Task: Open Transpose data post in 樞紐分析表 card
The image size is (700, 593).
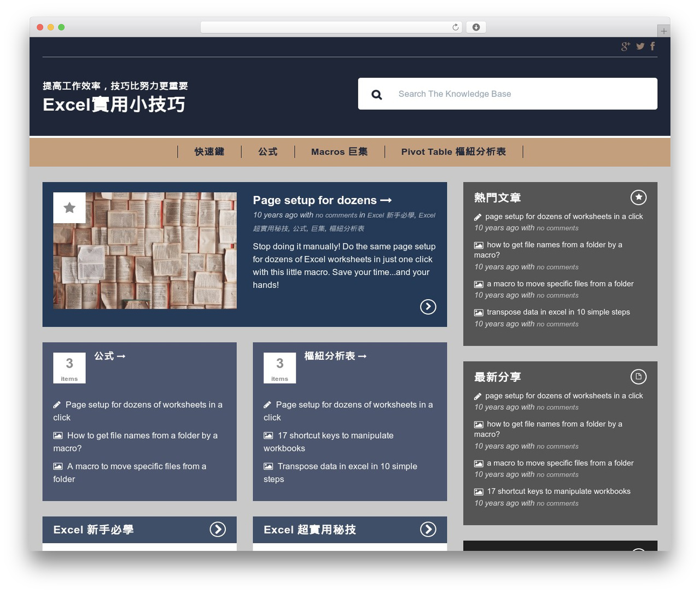Action: 340,473
